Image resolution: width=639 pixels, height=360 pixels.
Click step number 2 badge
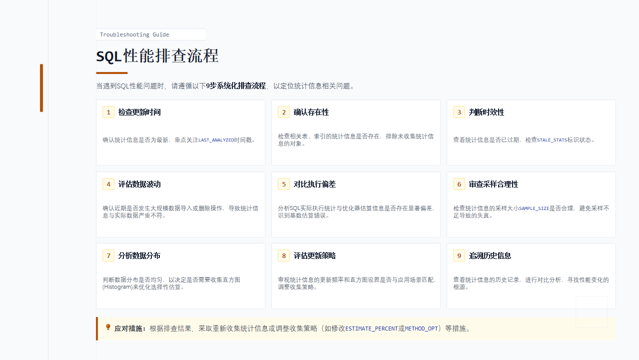(284, 112)
